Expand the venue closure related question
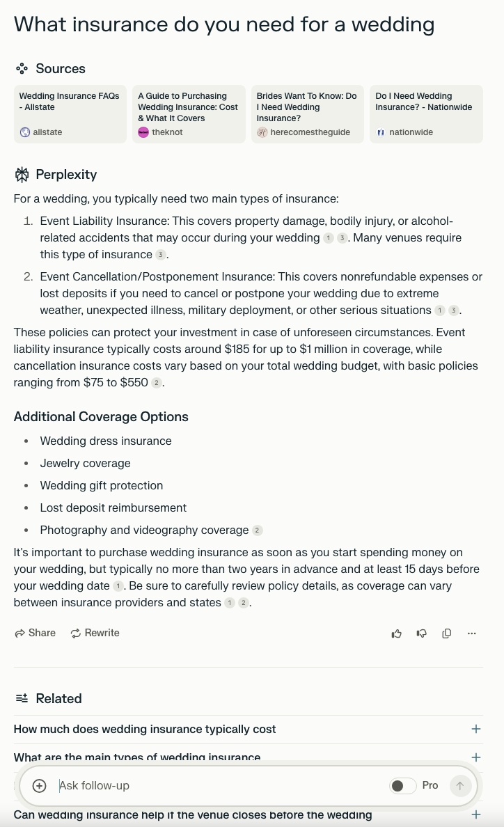Image resolution: width=504 pixels, height=827 pixels. coord(476,814)
